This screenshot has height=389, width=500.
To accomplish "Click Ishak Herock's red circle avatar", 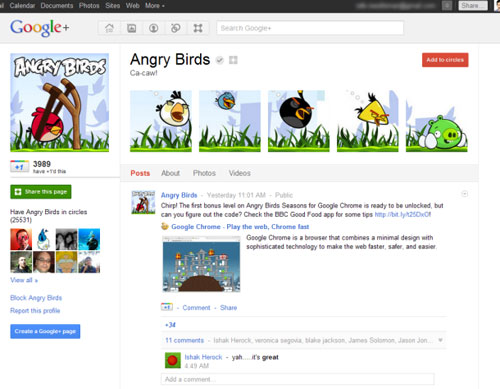I will click(173, 360).
